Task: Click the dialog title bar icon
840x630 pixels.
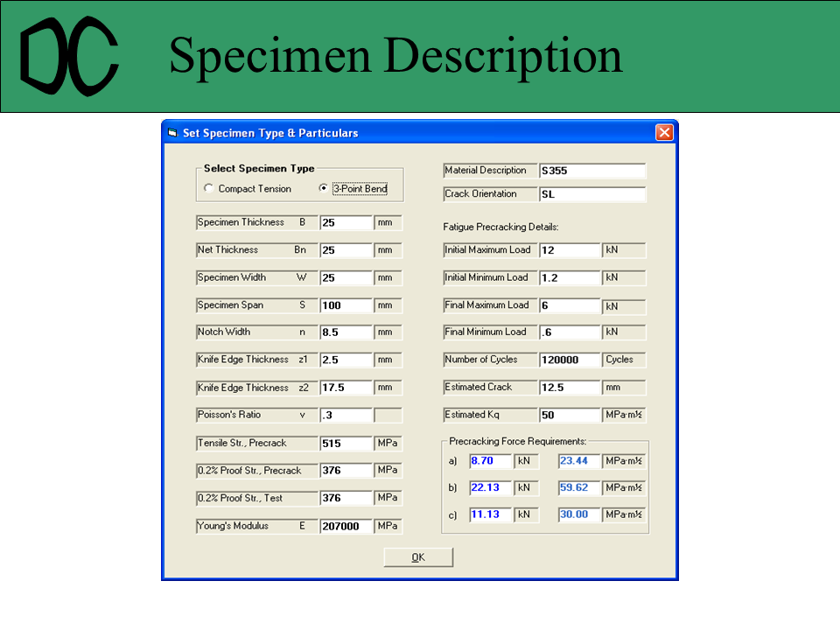Action: pos(172,133)
